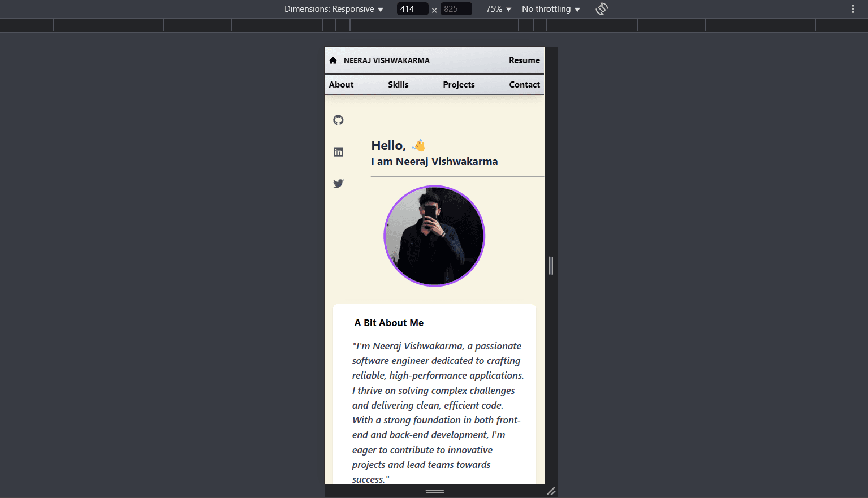Click the greyed height input showing 825
The height and width of the screenshot is (498, 868).
click(x=456, y=8)
